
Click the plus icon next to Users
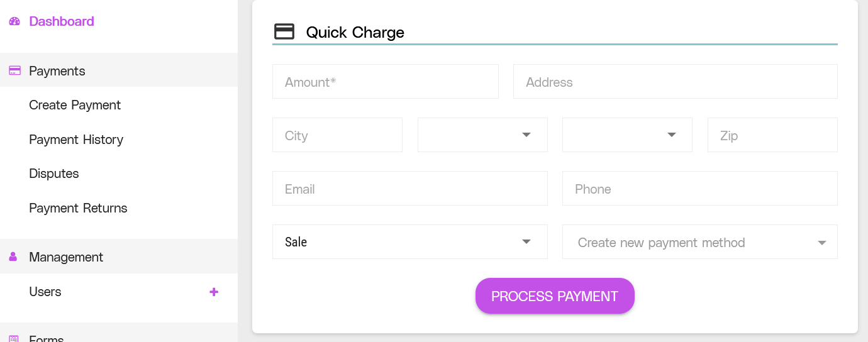[214, 292]
